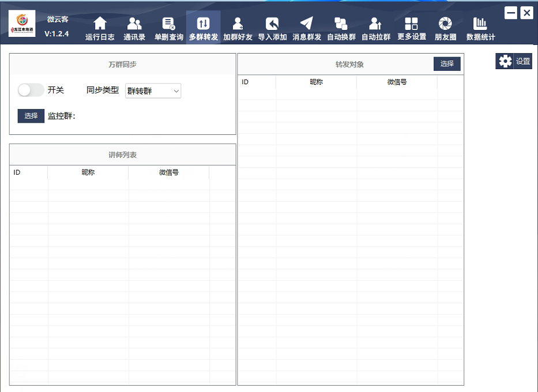This screenshot has height=392, width=538.
Task: Expand the 同步类型 dropdown
Action: (153, 91)
